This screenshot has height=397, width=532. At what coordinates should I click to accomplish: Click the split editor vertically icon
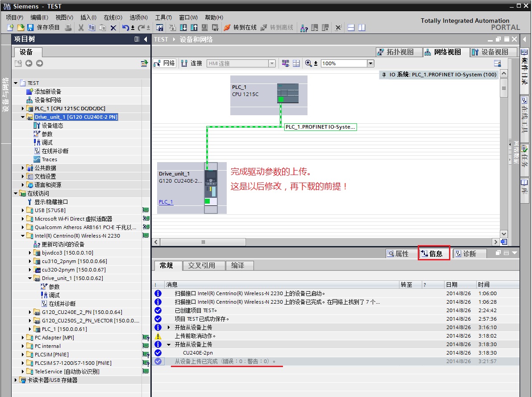pyautogui.click(x=362, y=28)
